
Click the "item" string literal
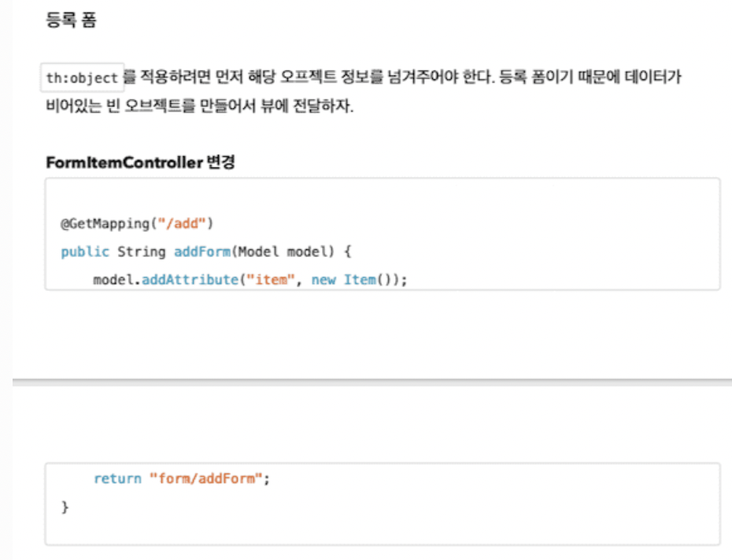[x=270, y=280]
